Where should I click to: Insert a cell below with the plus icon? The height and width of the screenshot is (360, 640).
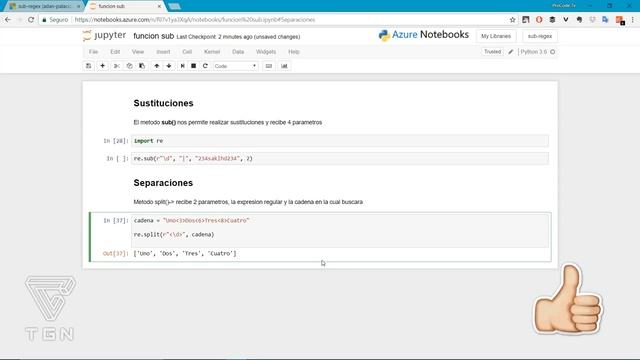tap(102, 66)
